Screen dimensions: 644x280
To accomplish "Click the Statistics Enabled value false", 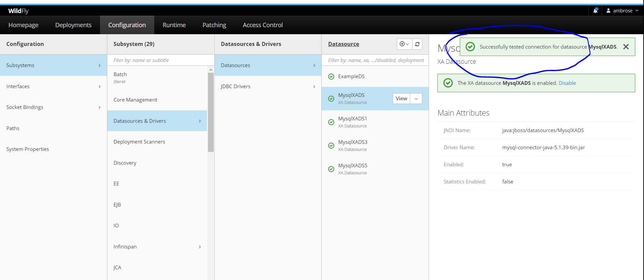I will click(x=507, y=182).
